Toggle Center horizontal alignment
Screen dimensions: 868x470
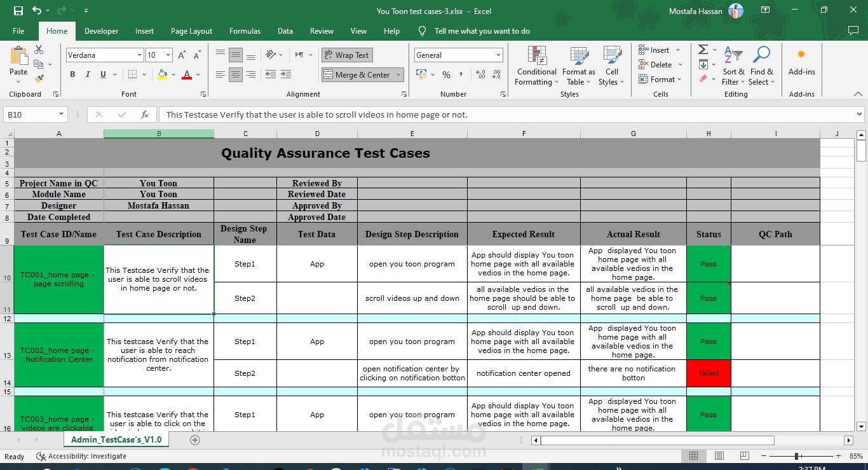click(236, 74)
